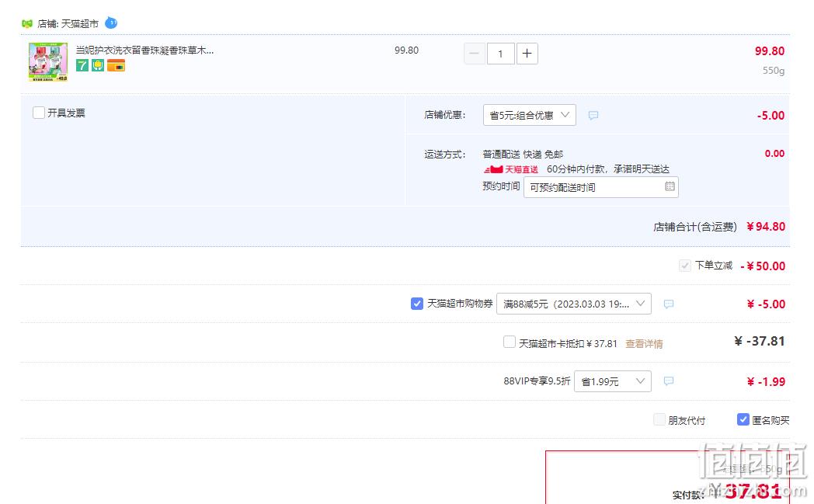The height and width of the screenshot is (504, 814).
Task: Click the 店铺合计 amount ¥94.80
Action: tap(766, 226)
